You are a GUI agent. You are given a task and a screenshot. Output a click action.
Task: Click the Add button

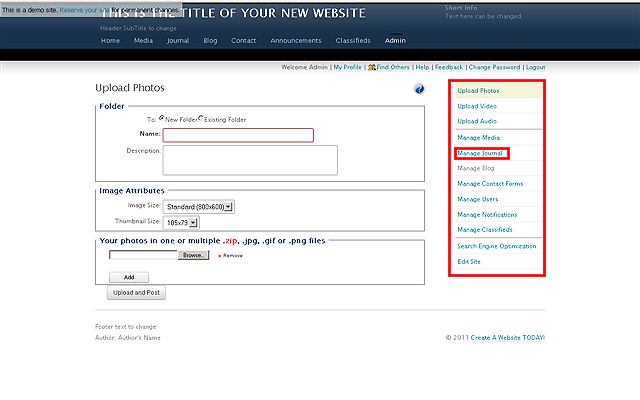pos(129,277)
